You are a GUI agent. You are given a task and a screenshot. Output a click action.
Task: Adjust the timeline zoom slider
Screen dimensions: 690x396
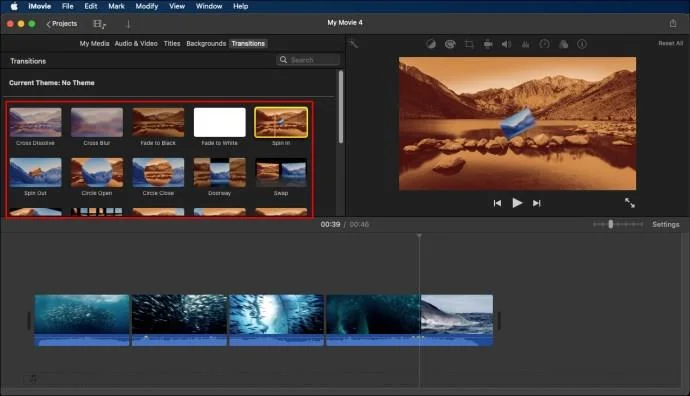610,224
